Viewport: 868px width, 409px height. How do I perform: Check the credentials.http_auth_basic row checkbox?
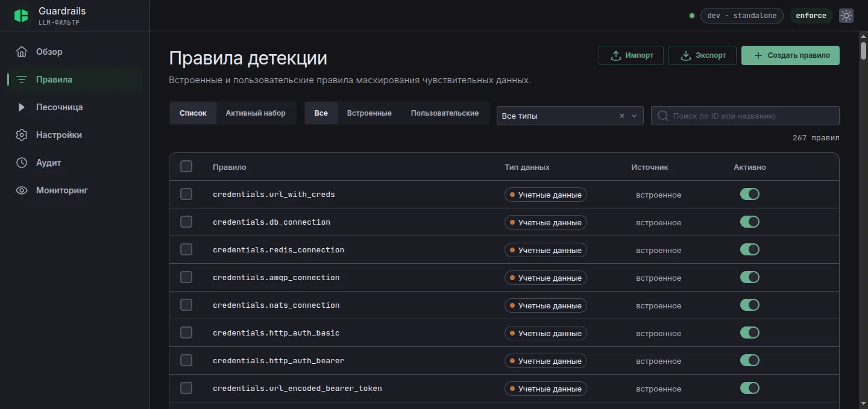pos(186,333)
